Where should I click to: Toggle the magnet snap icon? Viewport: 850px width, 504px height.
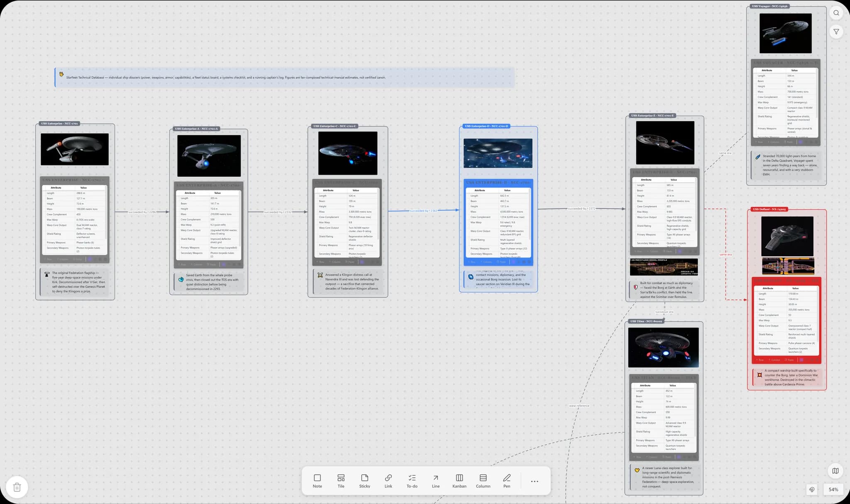pyautogui.click(x=811, y=489)
